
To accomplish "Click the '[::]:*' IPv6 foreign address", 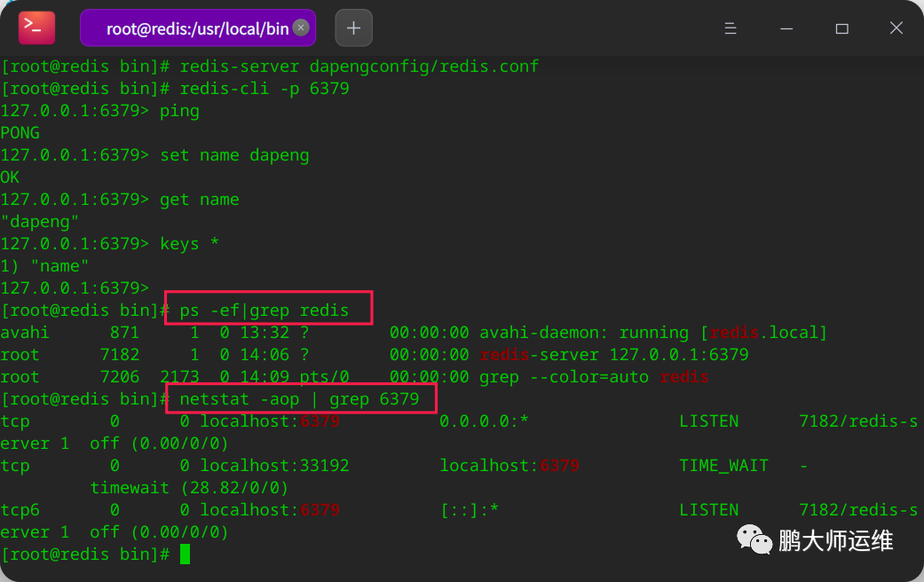I will [x=470, y=510].
